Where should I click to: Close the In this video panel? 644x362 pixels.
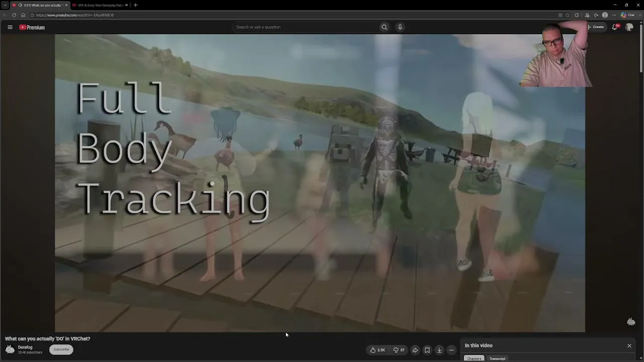tap(629, 345)
